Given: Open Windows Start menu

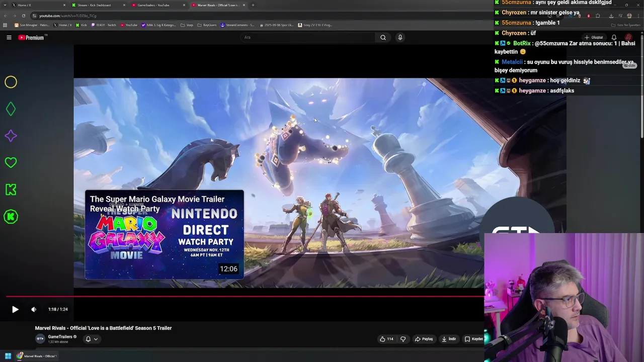Looking at the screenshot, I should coord(8,356).
